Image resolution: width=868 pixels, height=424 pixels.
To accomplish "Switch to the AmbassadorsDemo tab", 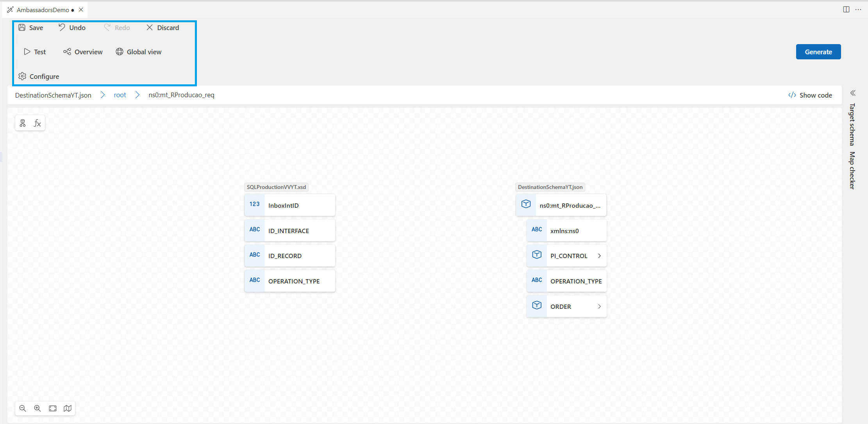I will (x=43, y=9).
